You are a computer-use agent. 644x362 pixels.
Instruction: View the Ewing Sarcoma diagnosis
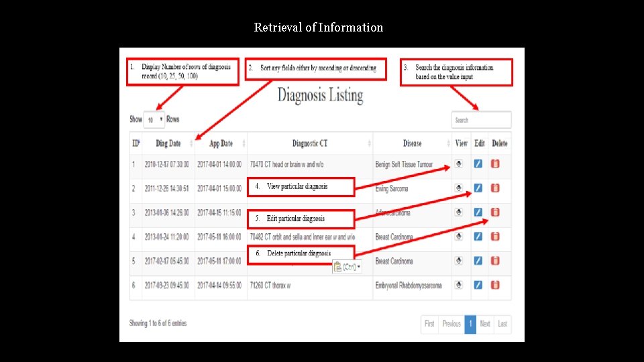pyautogui.click(x=459, y=188)
